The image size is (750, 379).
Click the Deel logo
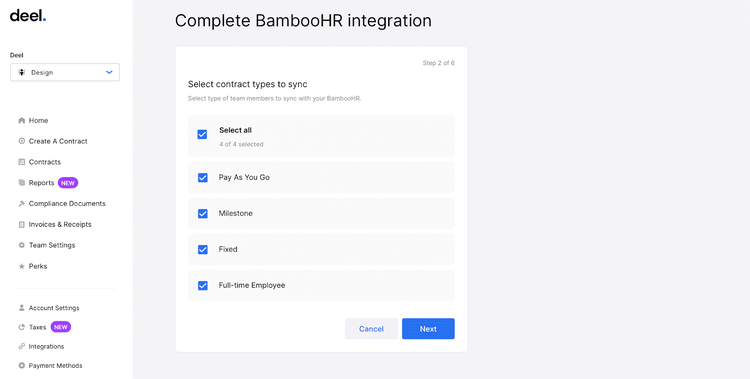28,16
